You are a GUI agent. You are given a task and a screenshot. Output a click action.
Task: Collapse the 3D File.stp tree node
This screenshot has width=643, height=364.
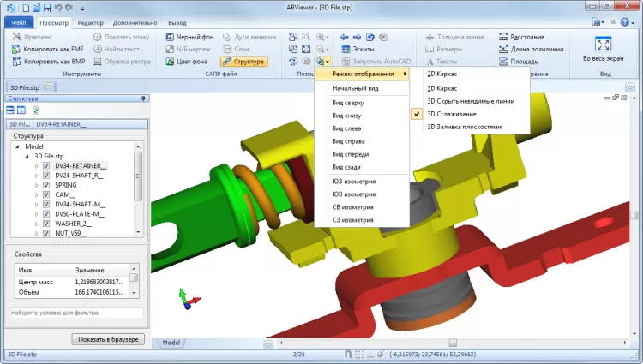tap(27, 157)
